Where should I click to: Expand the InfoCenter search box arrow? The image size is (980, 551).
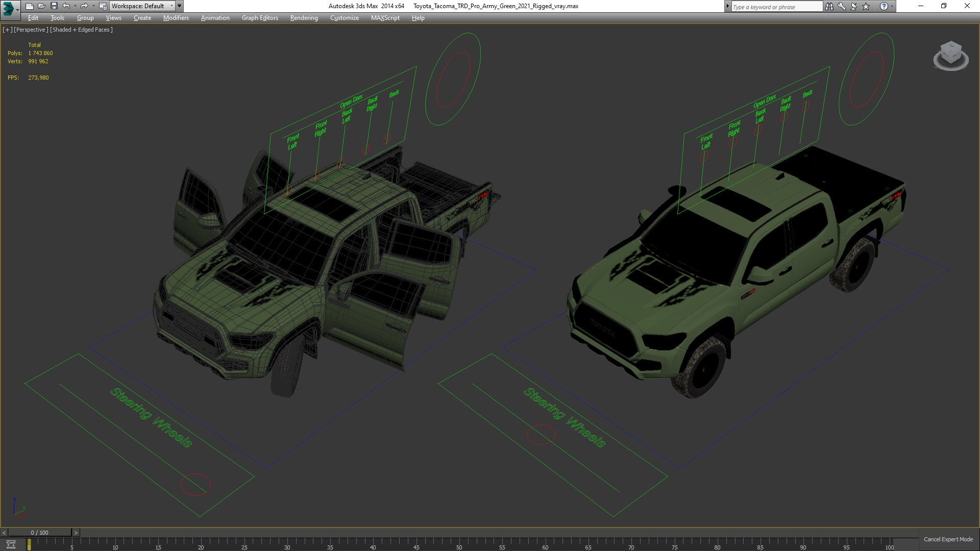pos(727,6)
